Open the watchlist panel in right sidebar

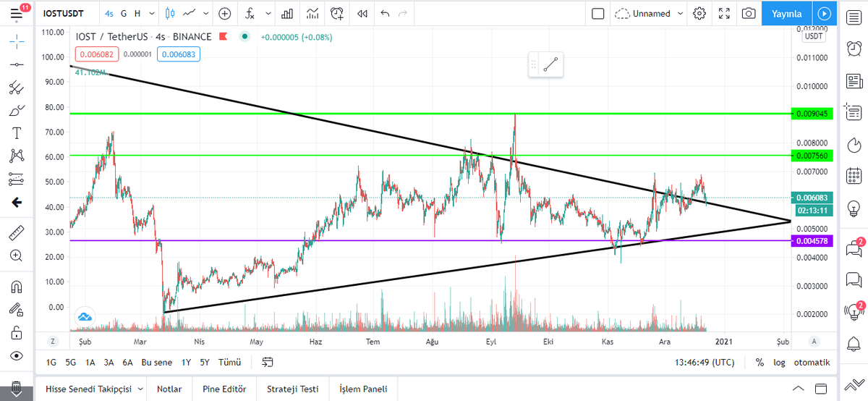point(854,17)
